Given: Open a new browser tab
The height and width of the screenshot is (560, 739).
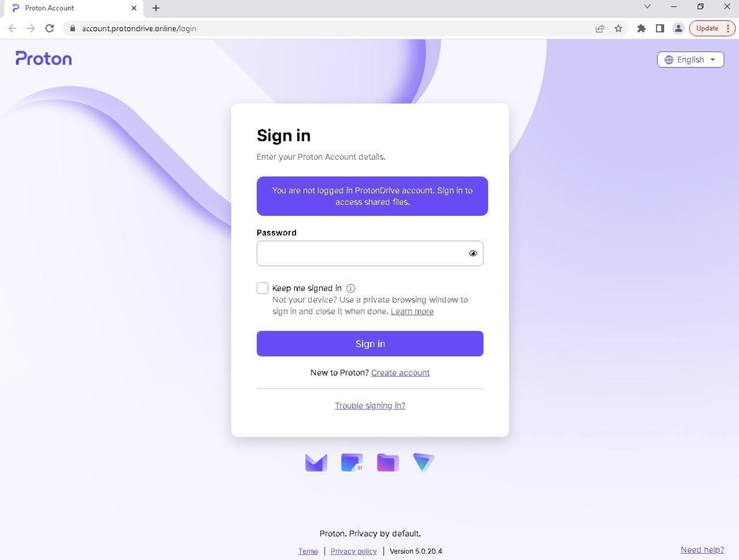Looking at the screenshot, I should click(x=156, y=8).
